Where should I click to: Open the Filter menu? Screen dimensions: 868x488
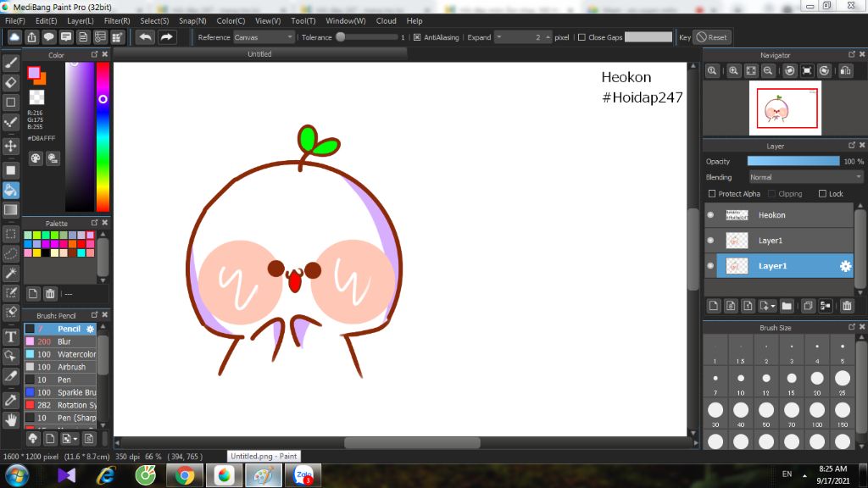[x=117, y=21]
